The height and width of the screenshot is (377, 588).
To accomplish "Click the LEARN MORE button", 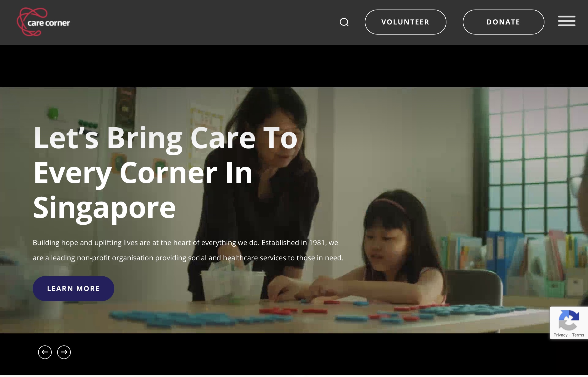I will tap(73, 289).
